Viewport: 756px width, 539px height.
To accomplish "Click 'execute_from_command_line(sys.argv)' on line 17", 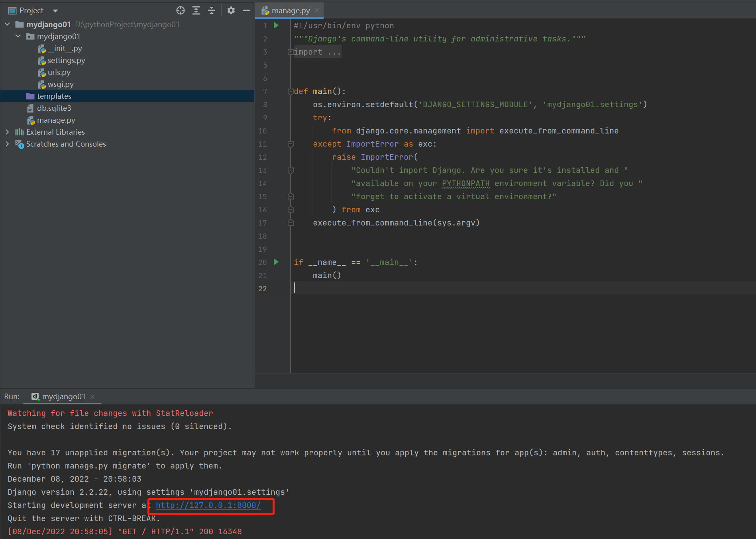I will (x=396, y=223).
